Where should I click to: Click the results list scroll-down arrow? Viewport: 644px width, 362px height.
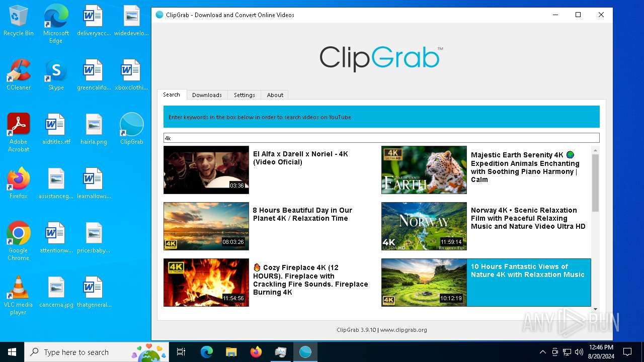click(596, 309)
